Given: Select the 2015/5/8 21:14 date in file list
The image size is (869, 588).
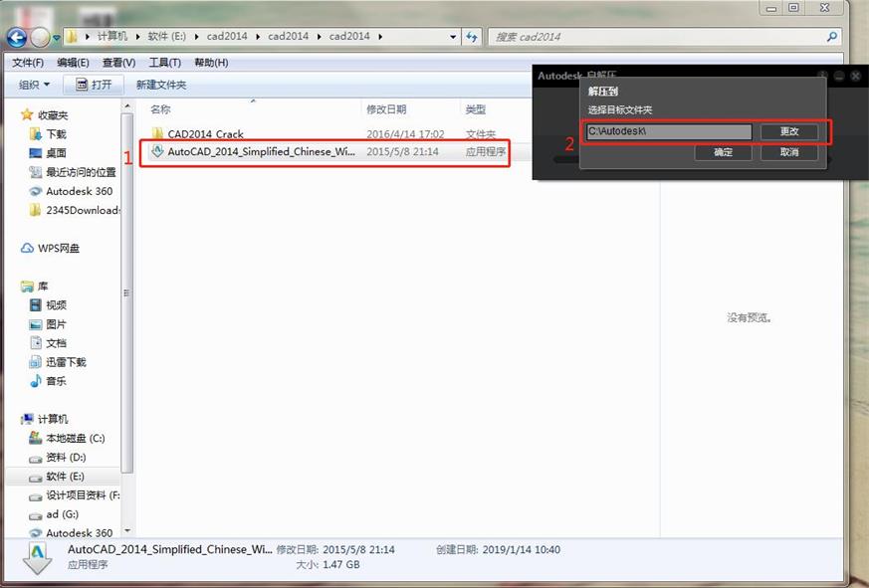Looking at the screenshot, I should [402, 151].
